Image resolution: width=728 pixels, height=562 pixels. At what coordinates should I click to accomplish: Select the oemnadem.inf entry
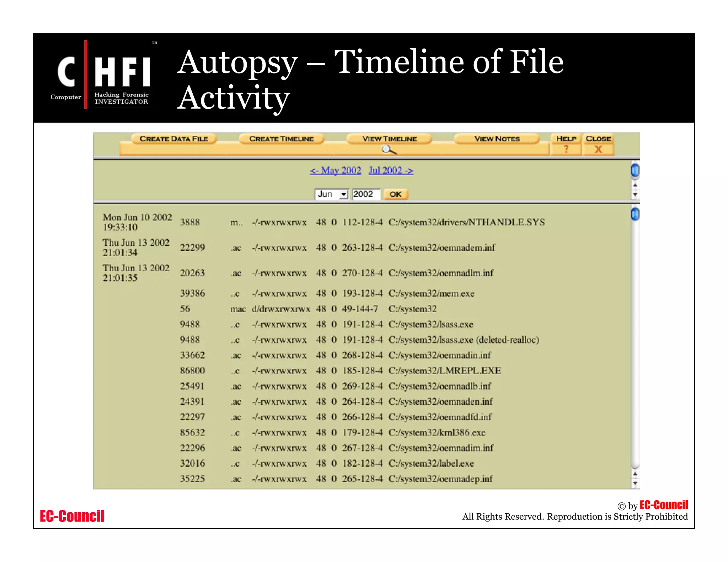441,248
